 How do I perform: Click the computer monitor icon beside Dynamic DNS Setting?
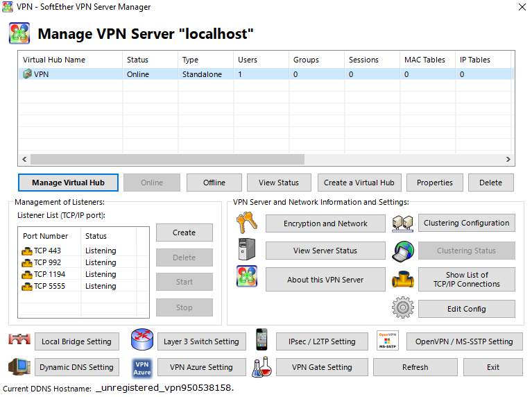(x=19, y=366)
